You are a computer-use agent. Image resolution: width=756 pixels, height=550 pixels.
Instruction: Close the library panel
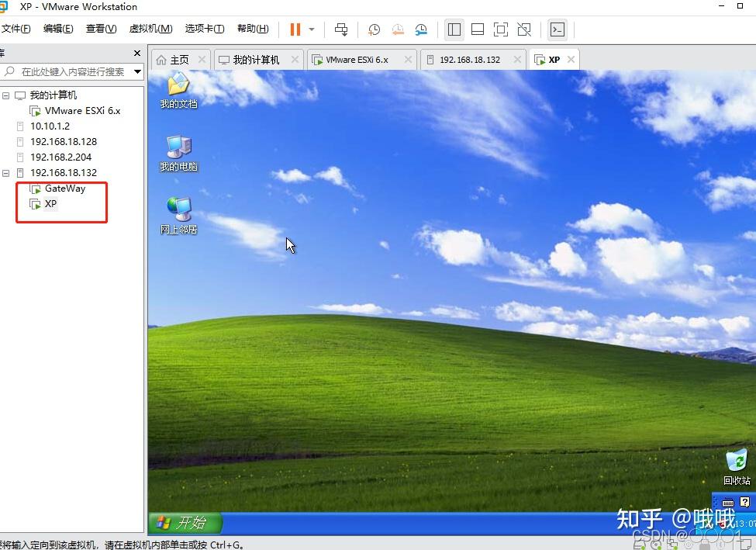(x=137, y=53)
